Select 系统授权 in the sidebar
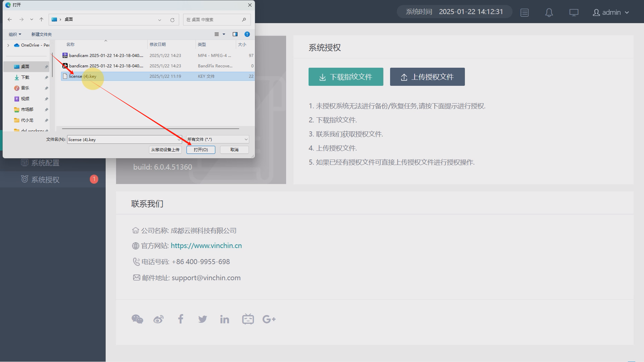 (x=45, y=179)
